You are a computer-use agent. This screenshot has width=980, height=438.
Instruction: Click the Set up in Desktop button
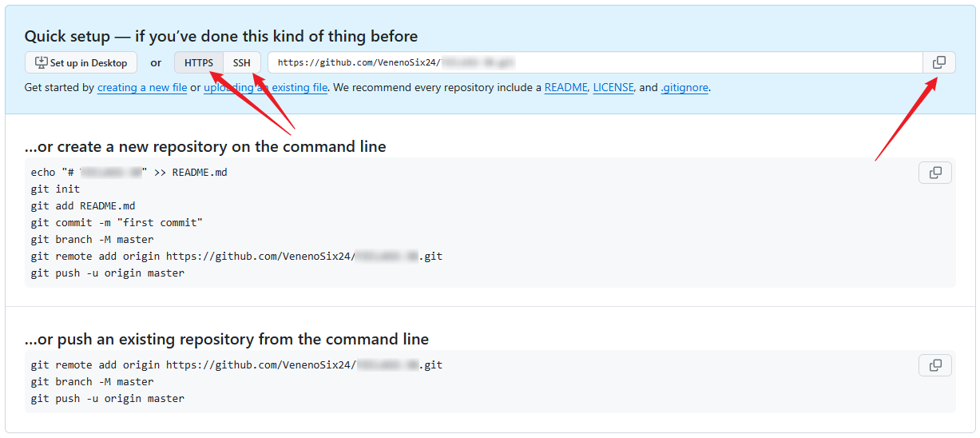(81, 62)
